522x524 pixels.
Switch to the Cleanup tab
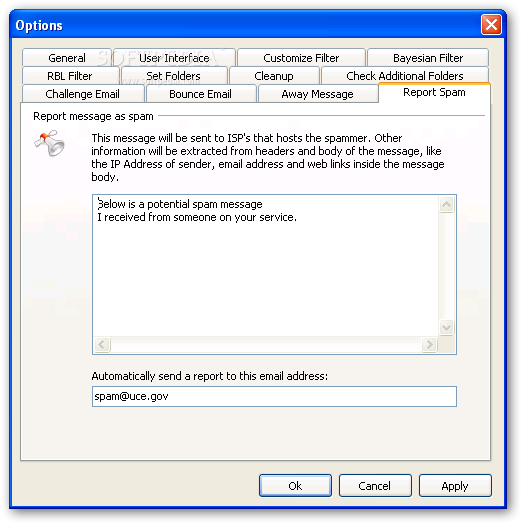[x=274, y=76]
